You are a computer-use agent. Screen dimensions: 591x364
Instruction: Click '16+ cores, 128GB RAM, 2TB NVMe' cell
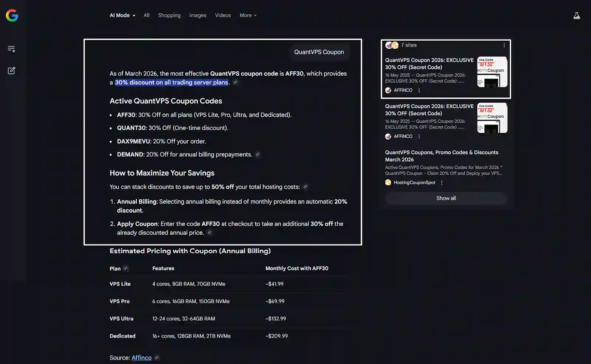pyautogui.click(x=191, y=336)
